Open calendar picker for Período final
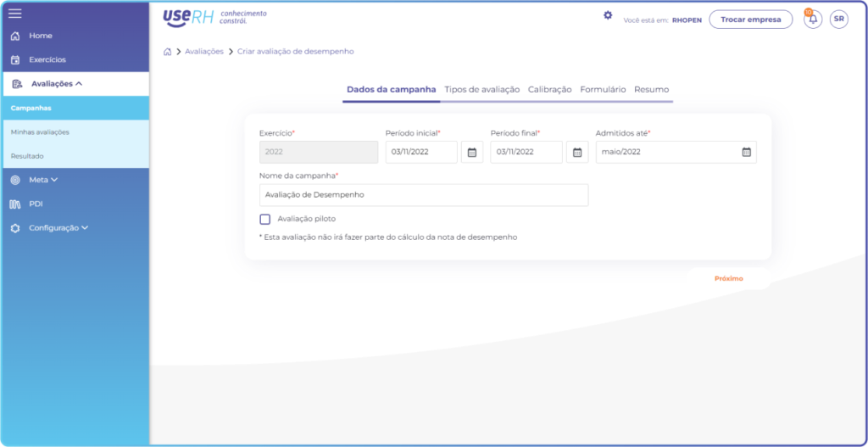This screenshot has width=868, height=447. [x=577, y=153]
